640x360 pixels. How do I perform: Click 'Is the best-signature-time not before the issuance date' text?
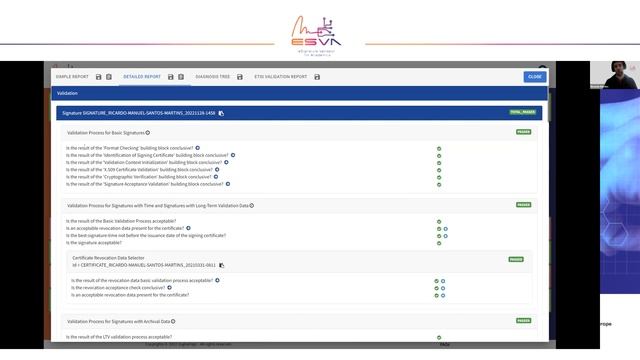pyautogui.click(x=146, y=236)
